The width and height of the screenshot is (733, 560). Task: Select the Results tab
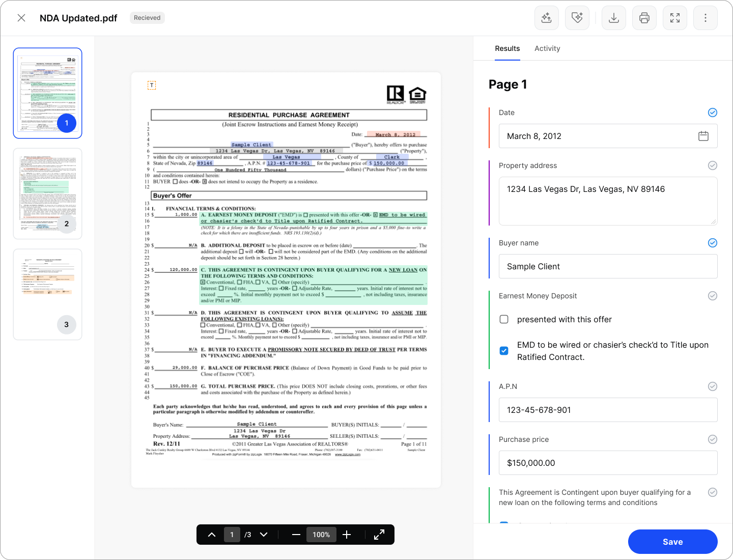point(507,48)
